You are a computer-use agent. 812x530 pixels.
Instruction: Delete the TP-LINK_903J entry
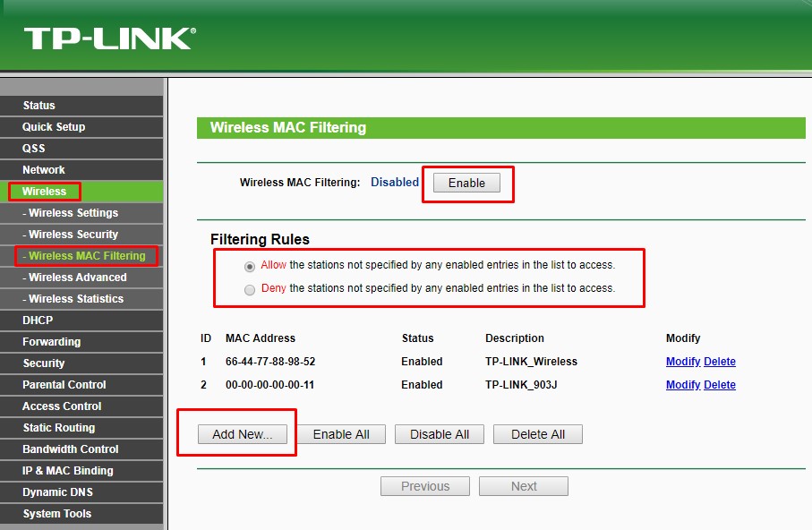coord(720,385)
